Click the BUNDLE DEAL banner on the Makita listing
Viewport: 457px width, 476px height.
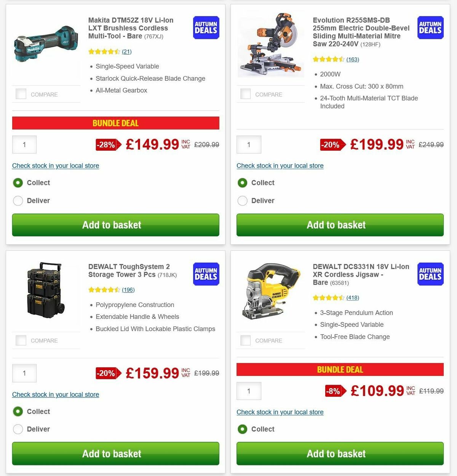115,123
